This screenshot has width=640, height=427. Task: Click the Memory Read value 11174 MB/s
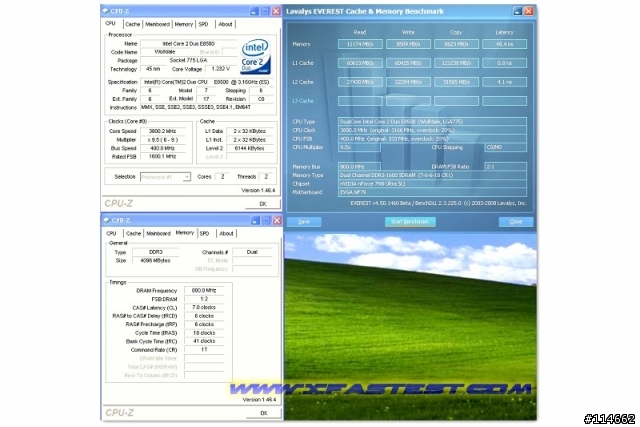(x=360, y=44)
